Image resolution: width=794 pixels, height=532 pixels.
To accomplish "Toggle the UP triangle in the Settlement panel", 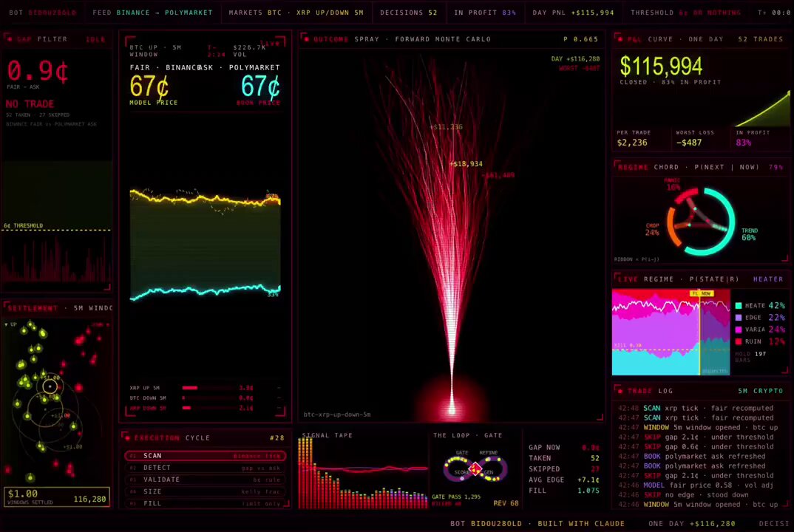I will 6,324.
